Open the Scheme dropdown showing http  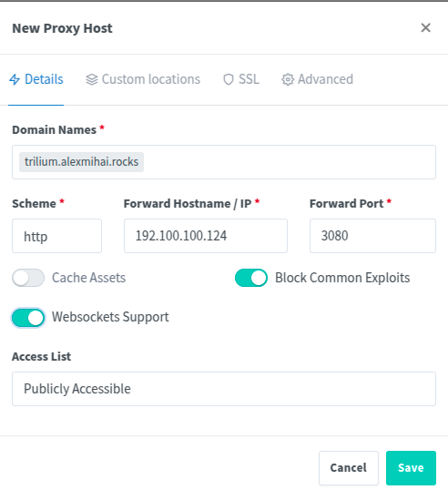tap(56, 236)
